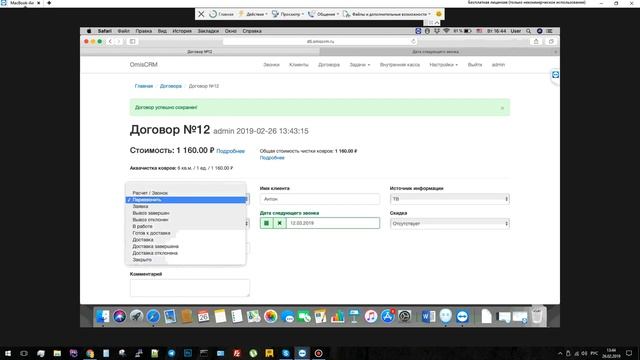Open Launchpad rocket icon in dock
Image resolution: width=640 pixels, height=360 pixels.
(x=136, y=316)
